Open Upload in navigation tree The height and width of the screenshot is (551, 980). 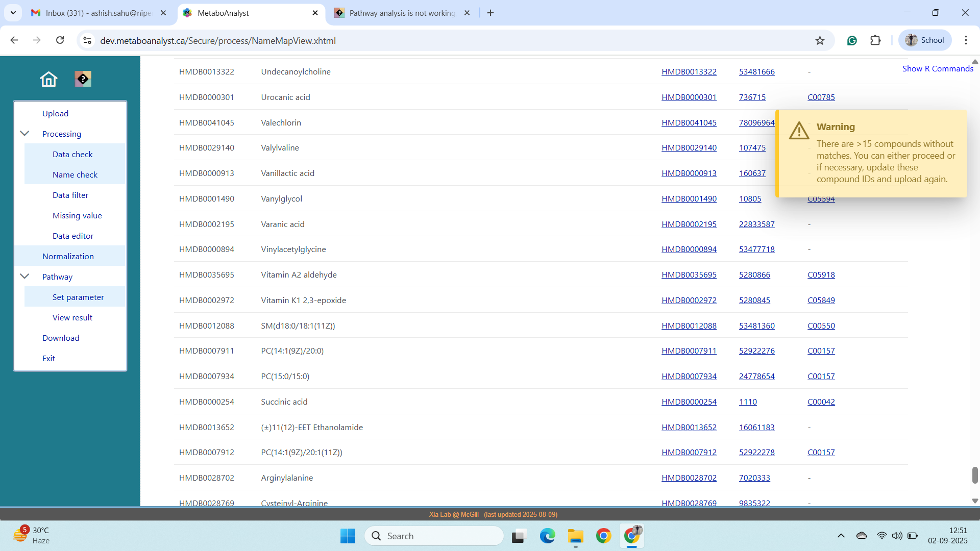55,113
